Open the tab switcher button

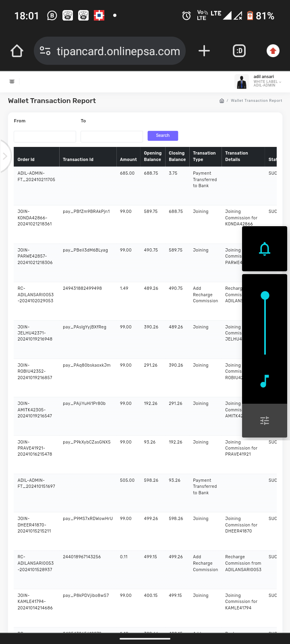(x=239, y=51)
